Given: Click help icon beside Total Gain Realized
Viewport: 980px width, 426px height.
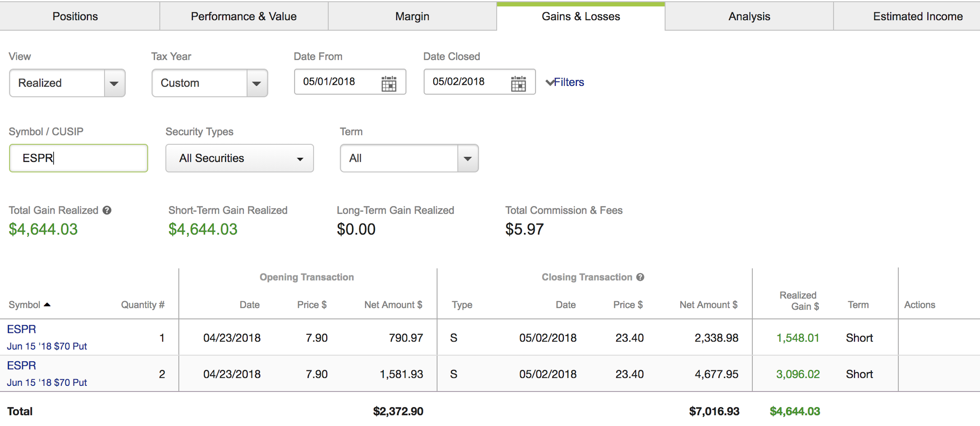Looking at the screenshot, I should click(x=107, y=210).
